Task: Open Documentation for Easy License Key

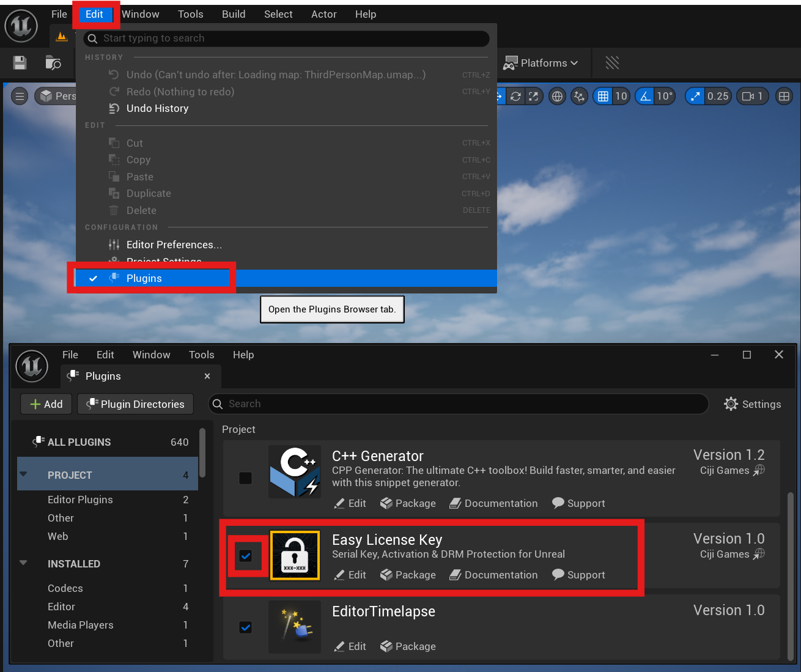Action: pyautogui.click(x=494, y=575)
